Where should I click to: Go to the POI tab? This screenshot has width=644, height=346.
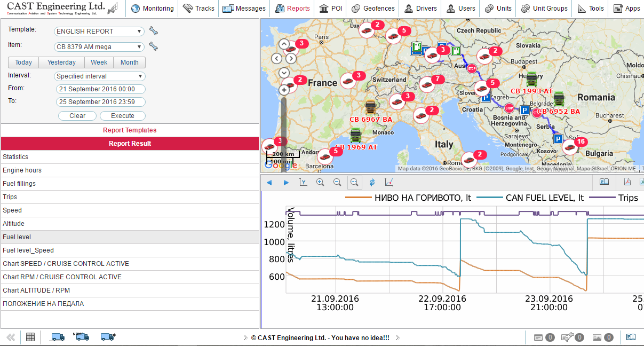coord(331,9)
